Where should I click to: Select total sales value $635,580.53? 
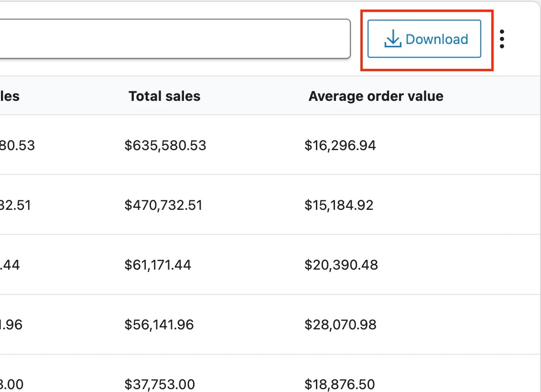[165, 145]
